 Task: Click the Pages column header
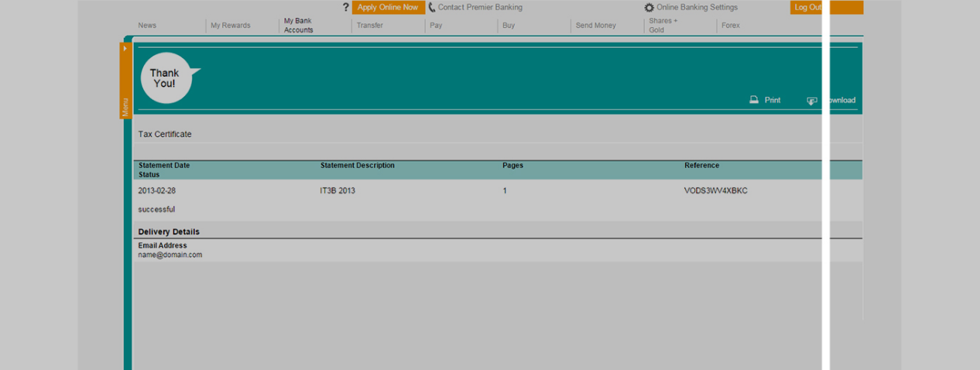(512, 166)
